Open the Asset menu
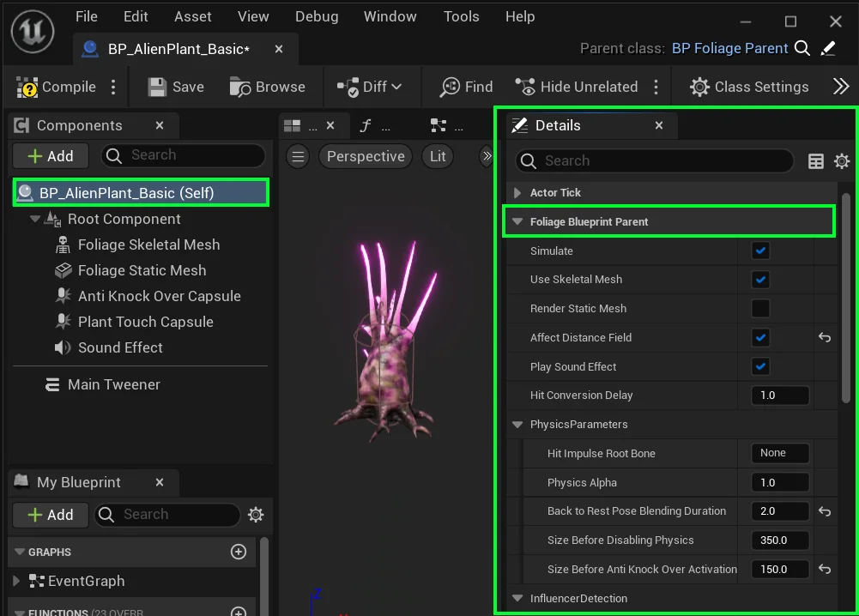Screen dimensions: 859x616 [192, 16]
